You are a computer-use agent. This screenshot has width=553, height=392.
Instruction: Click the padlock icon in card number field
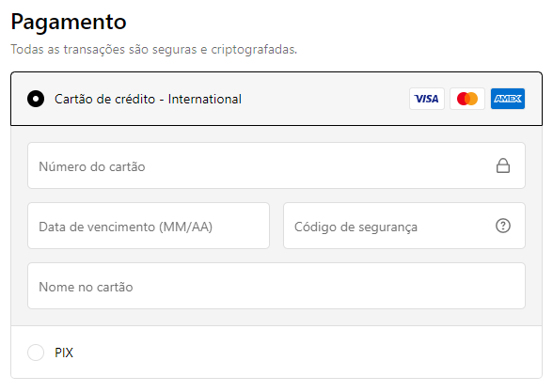coord(503,165)
